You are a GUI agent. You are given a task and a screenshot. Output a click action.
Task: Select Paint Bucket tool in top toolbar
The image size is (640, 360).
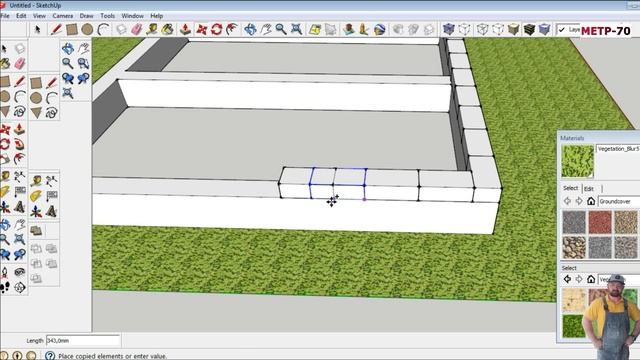click(167, 29)
